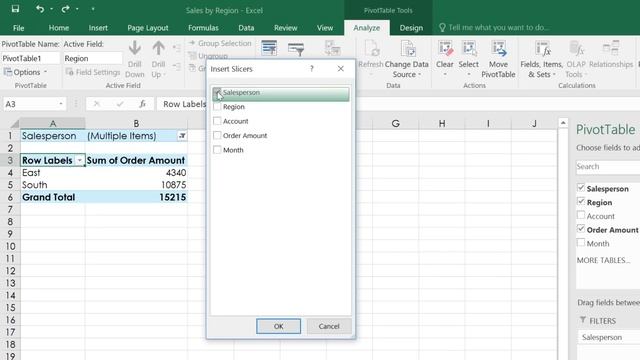Switch to the Design tab
The image size is (640, 360).
[411, 28]
